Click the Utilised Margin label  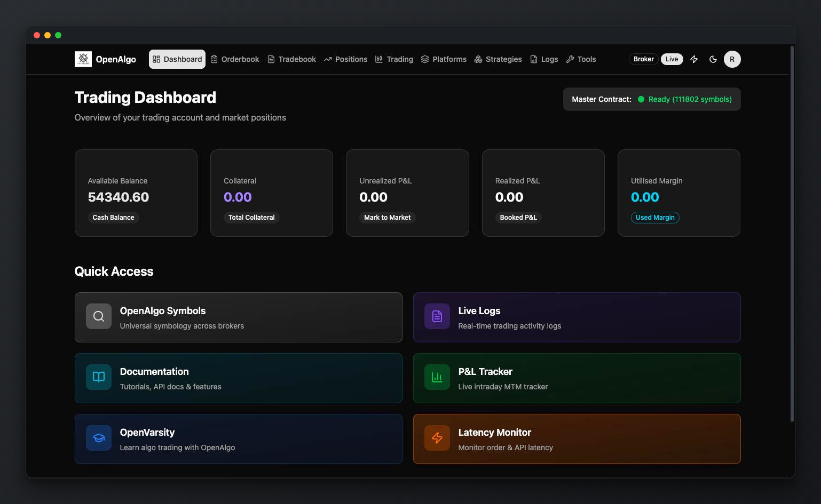(x=657, y=181)
